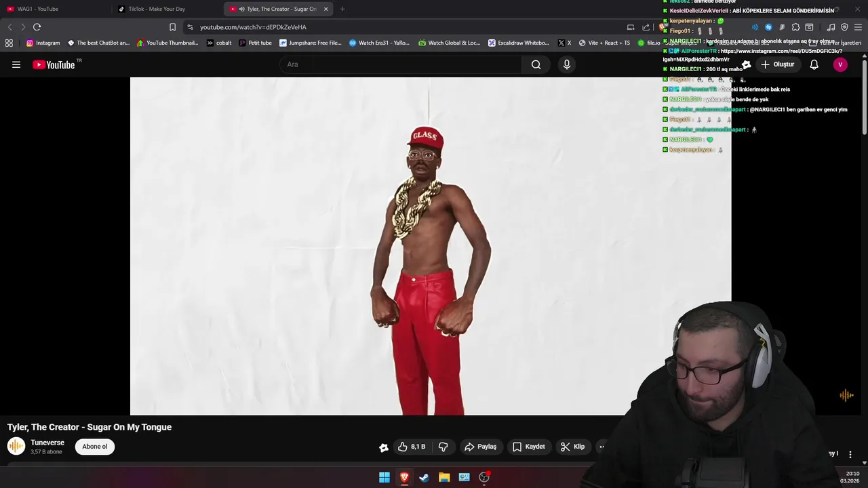Reload the page
The width and height of the screenshot is (868, 488).
pyautogui.click(x=37, y=27)
